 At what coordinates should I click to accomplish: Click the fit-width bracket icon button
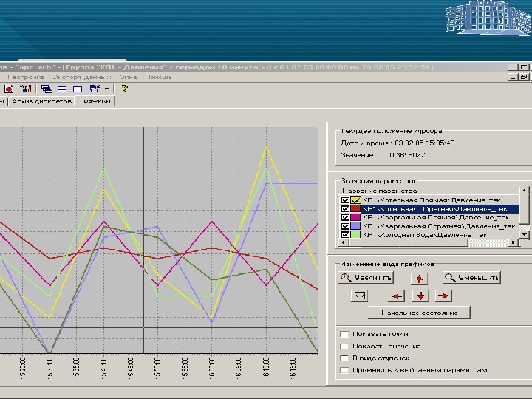click(x=359, y=296)
